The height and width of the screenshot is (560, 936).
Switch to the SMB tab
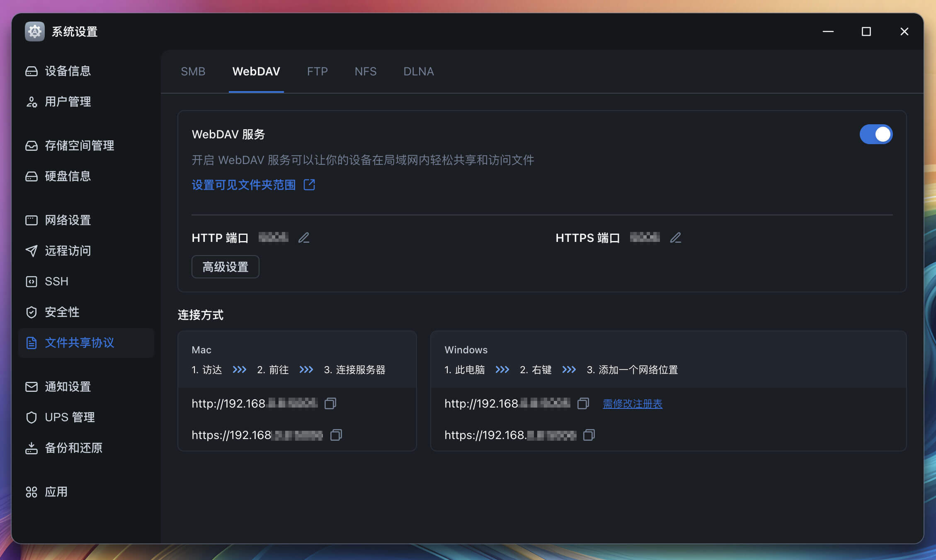point(193,71)
